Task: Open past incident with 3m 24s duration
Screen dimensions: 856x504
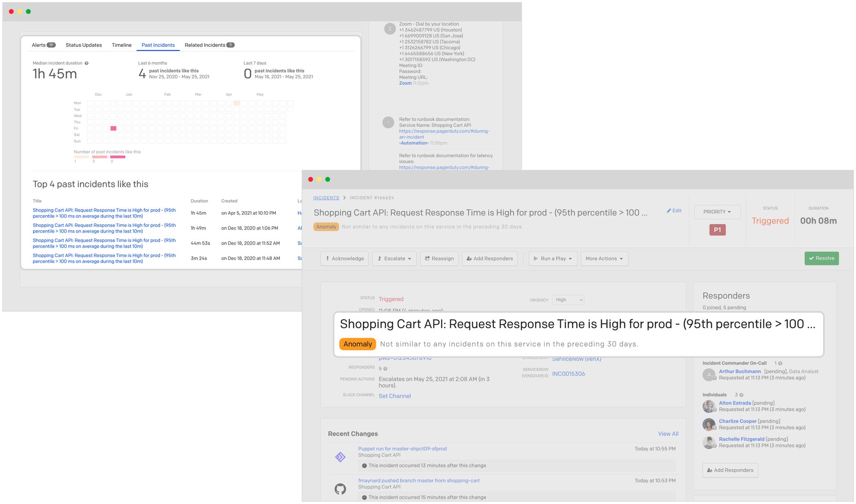Action: (x=104, y=258)
